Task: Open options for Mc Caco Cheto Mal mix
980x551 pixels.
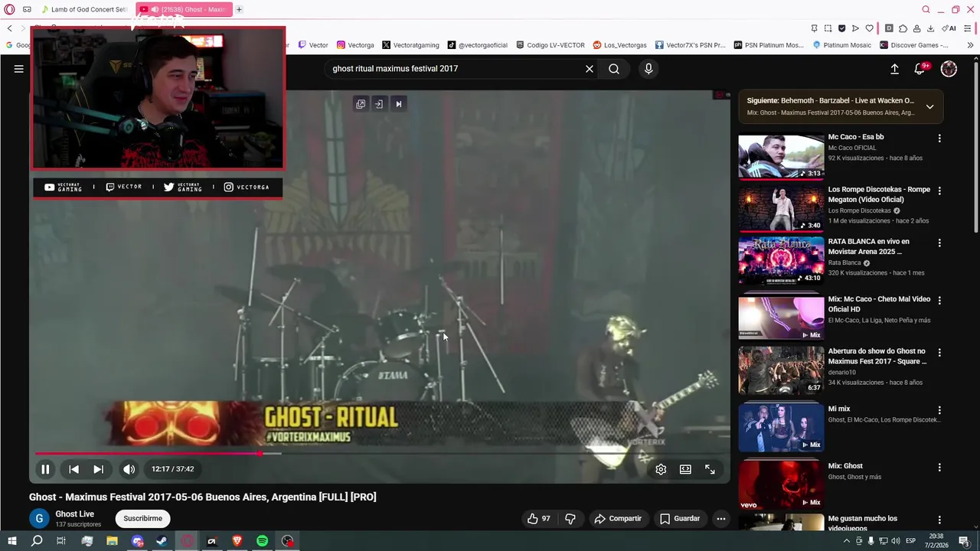Action: [939, 301]
